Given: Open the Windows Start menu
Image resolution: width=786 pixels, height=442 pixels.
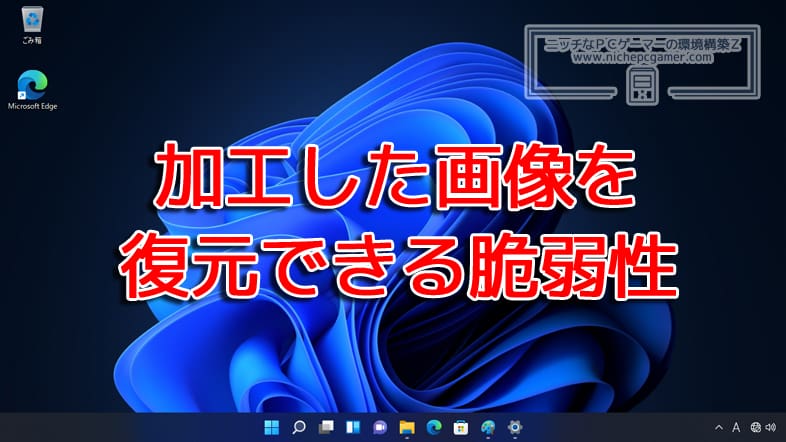Looking at the screenshot, I should click(271, 427).
